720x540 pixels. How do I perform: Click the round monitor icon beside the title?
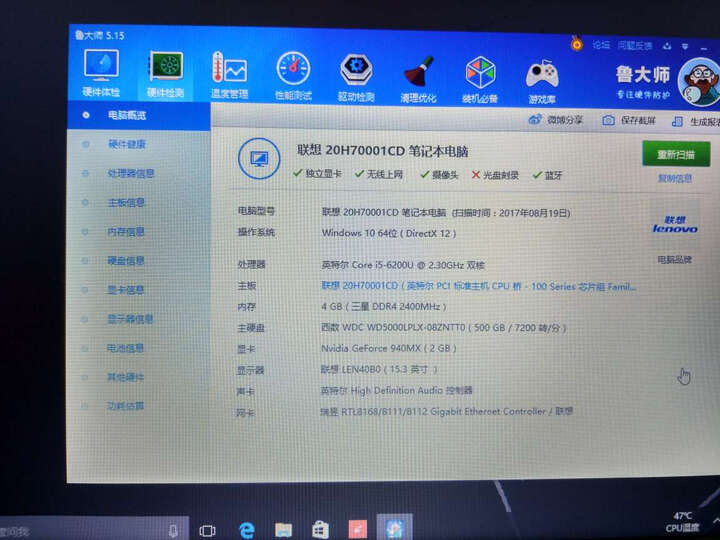click(259, 159)
